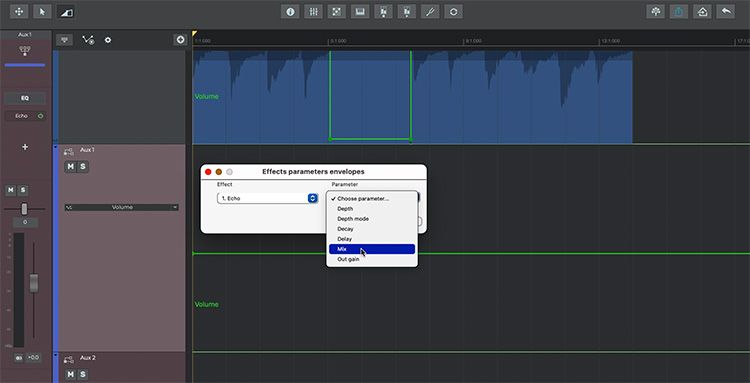This screenshot has height=383, width=750.
Task: Toggle the Echo effect power indicator
Action: tap(40, 116)
